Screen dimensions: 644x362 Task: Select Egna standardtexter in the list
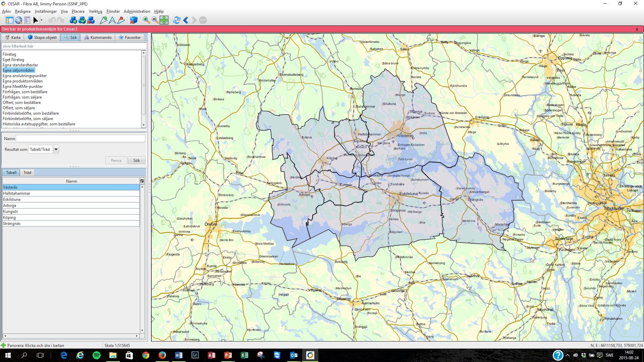click(x=20, y=65)
